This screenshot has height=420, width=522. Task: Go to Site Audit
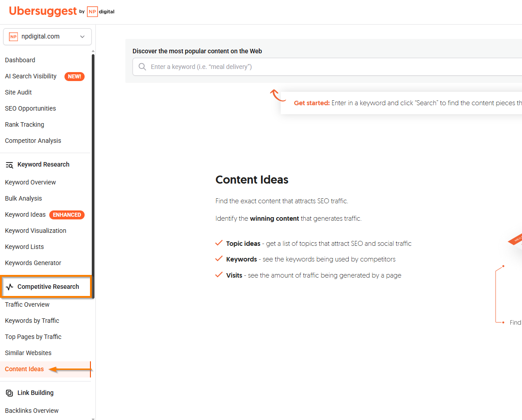pos(18,92)
